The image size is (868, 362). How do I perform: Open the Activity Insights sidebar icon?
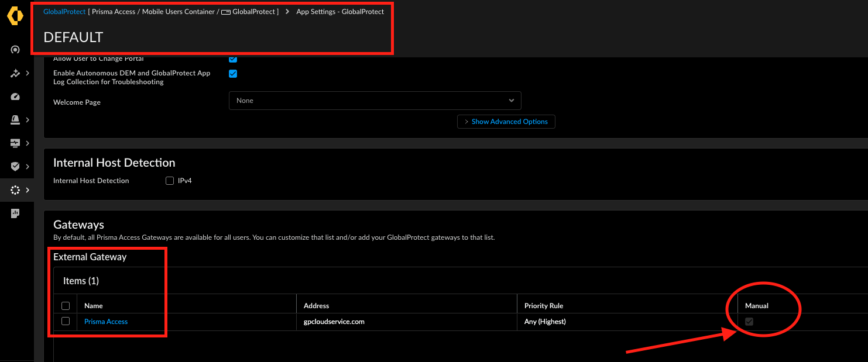(x=15, y=73)
